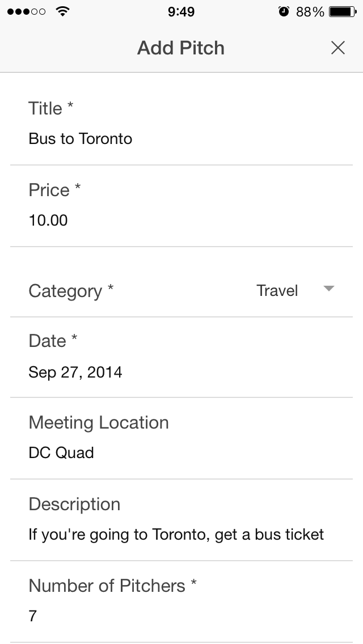The image size is (363, 644).
Task: Edit the Price field showing 10.00
Action: point(181,221)
